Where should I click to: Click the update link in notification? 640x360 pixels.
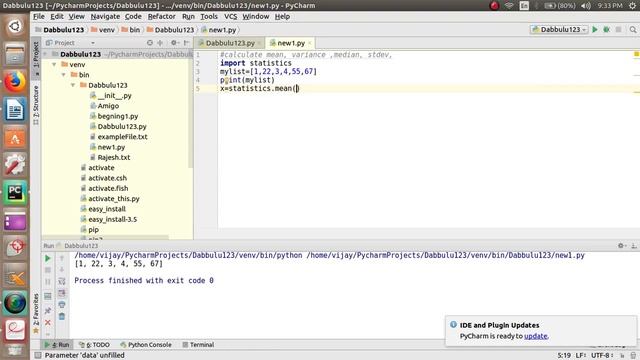(536, 336)
